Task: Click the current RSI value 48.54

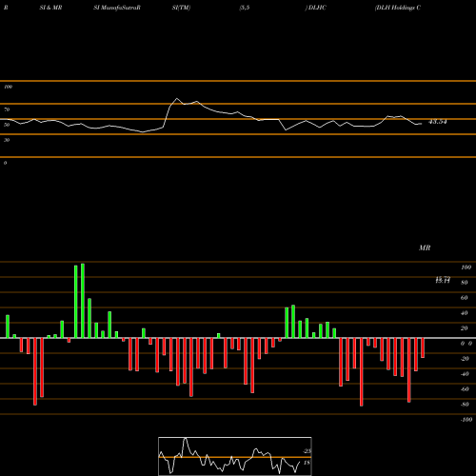Action: pos(438,122)
